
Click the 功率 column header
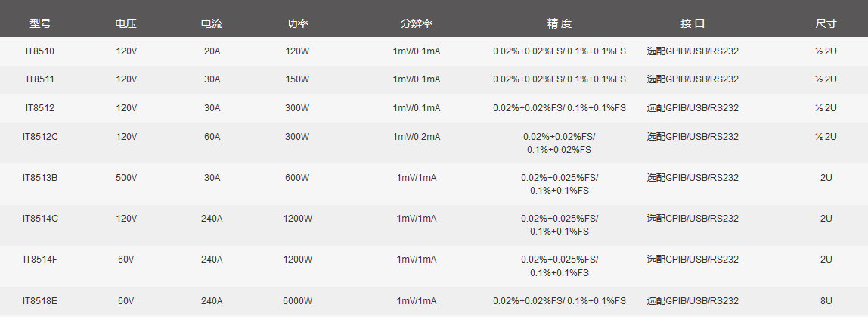(297, 23)
